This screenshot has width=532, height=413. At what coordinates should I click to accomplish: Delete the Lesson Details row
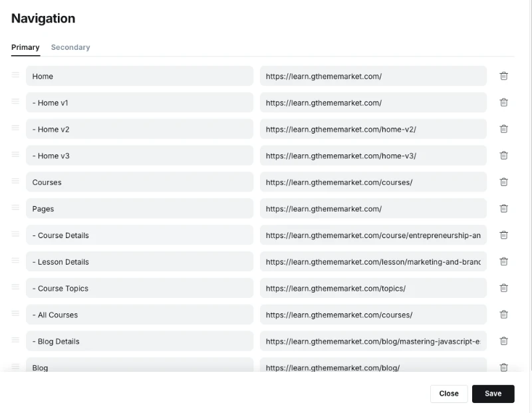tap(503, 262)
